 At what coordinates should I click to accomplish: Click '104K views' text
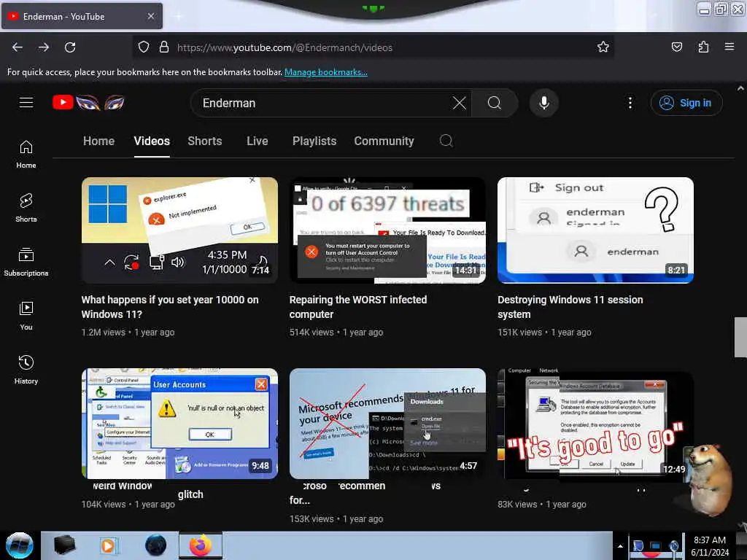104,505
